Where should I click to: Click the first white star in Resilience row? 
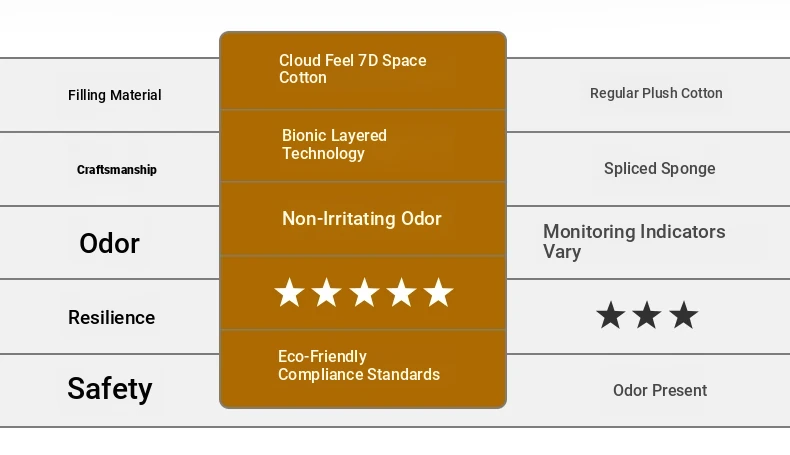coord(289,292)
